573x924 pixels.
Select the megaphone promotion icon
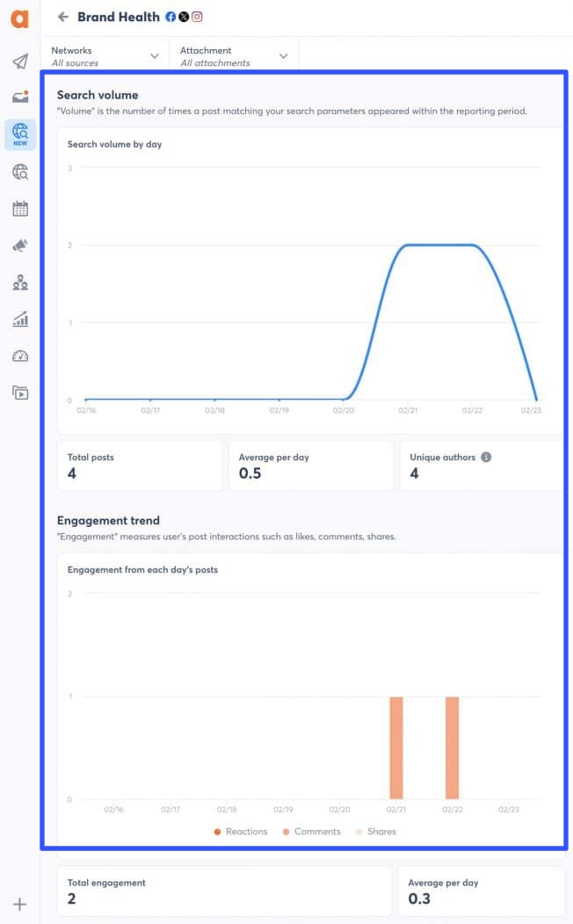[19, 246]
